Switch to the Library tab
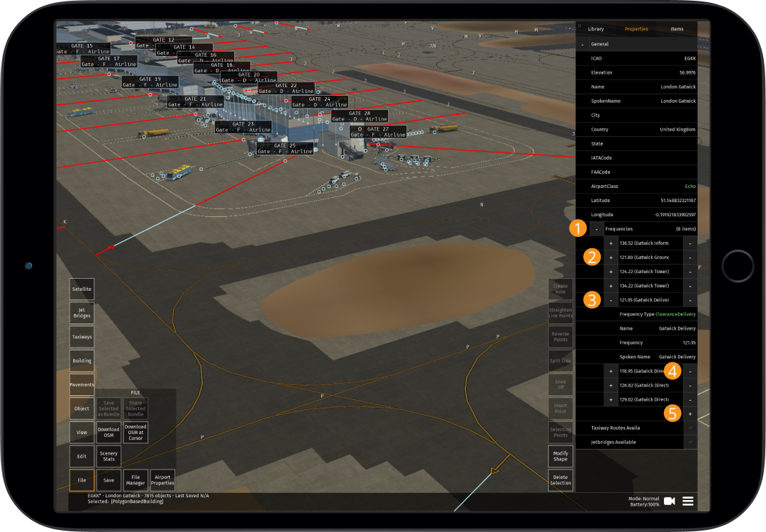The width and height of the screenshot is (766, 532). click(596, 29)
